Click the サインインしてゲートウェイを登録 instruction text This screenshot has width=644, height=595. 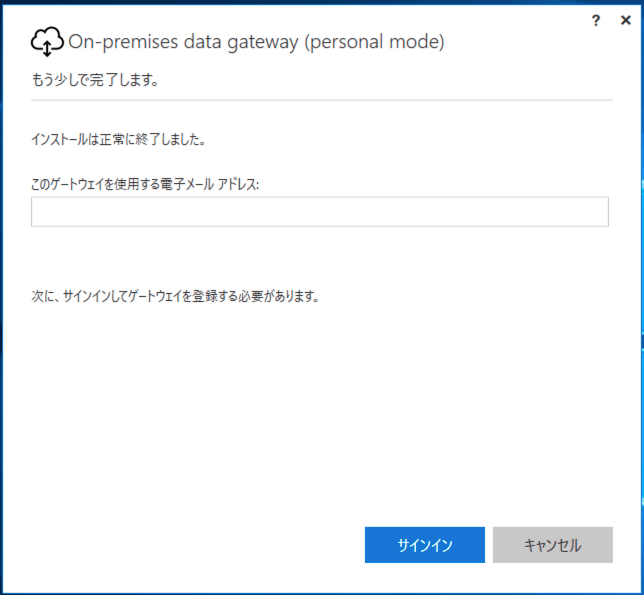point(175,296)
